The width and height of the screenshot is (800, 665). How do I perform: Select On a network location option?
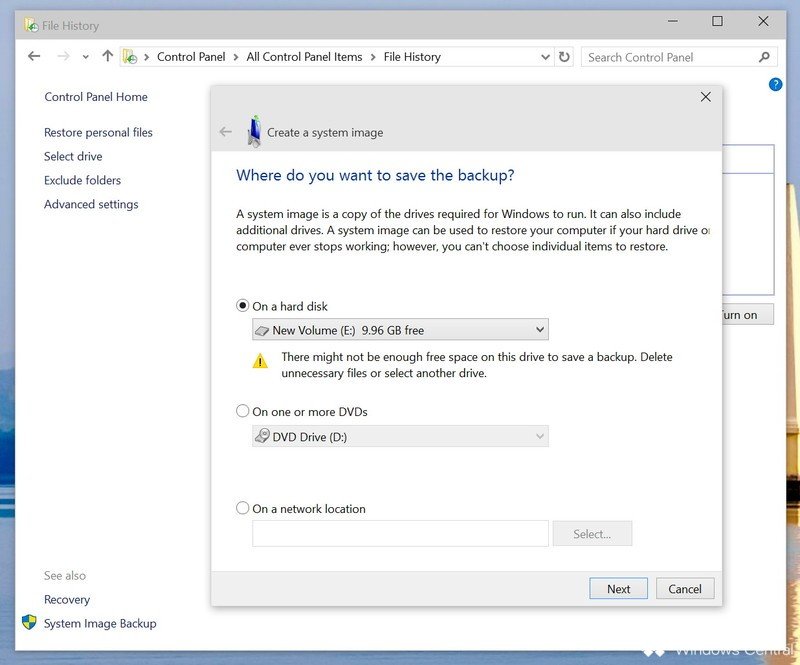point(242,508)
